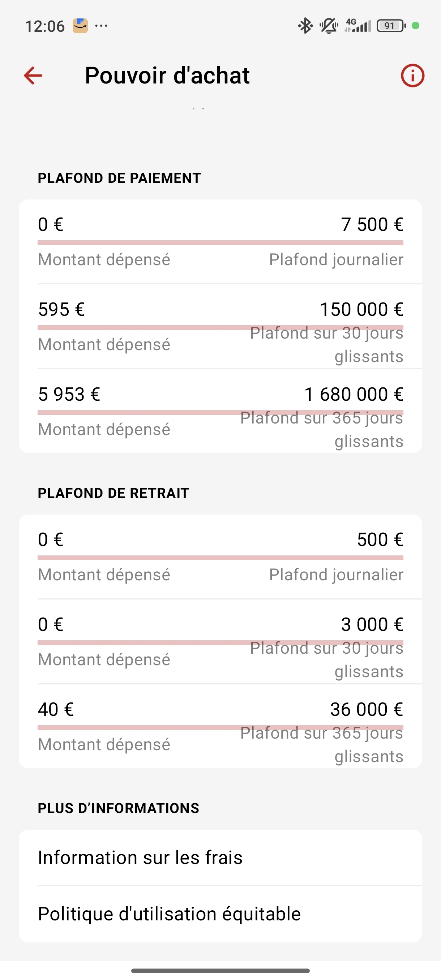
Task: Tap the 150 000 € payment progress bar
Action: [x=220, y=327]
